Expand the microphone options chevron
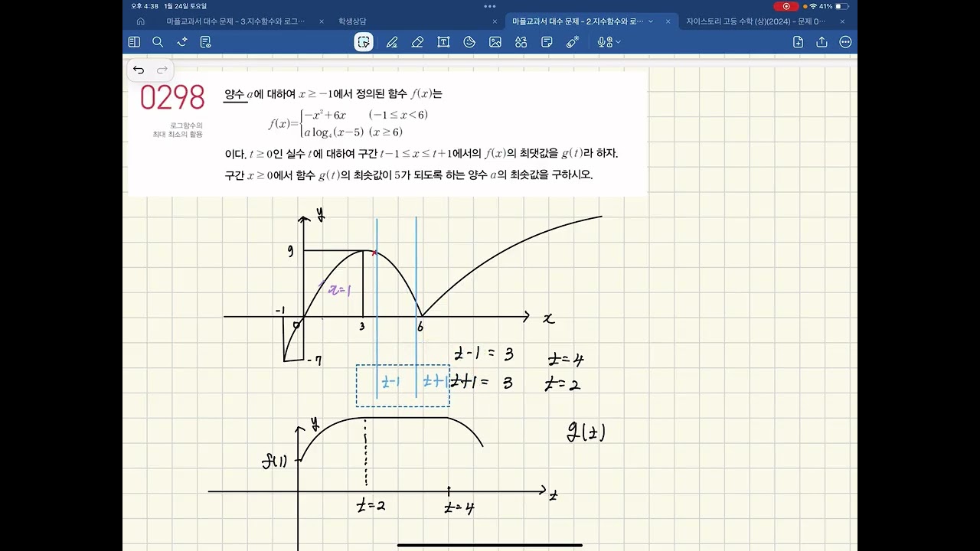Viewport: 980px width, 551px height. coord(618,43)
